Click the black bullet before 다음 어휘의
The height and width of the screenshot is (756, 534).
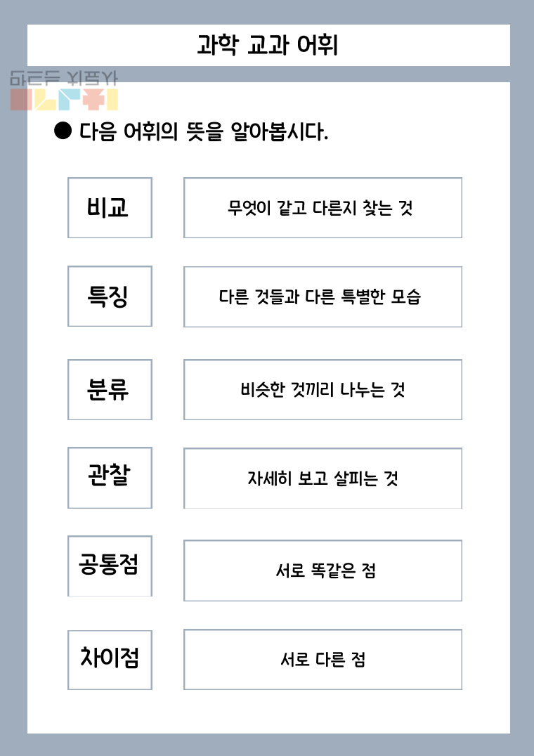point(63,130)
